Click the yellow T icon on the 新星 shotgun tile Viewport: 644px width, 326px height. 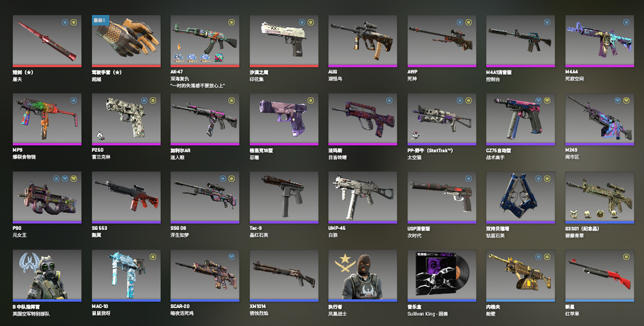tap(626, 257)
